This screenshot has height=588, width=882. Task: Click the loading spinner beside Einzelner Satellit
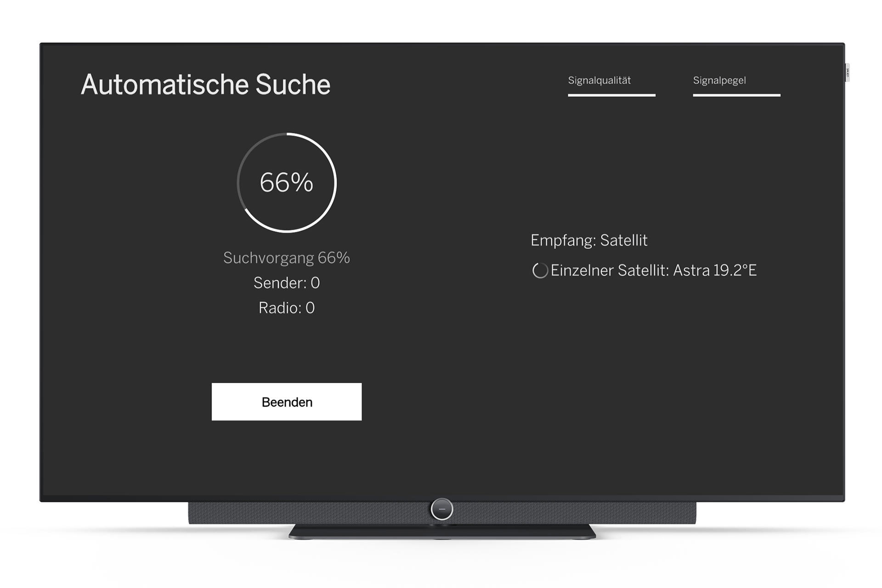click(x=540, y=271)
